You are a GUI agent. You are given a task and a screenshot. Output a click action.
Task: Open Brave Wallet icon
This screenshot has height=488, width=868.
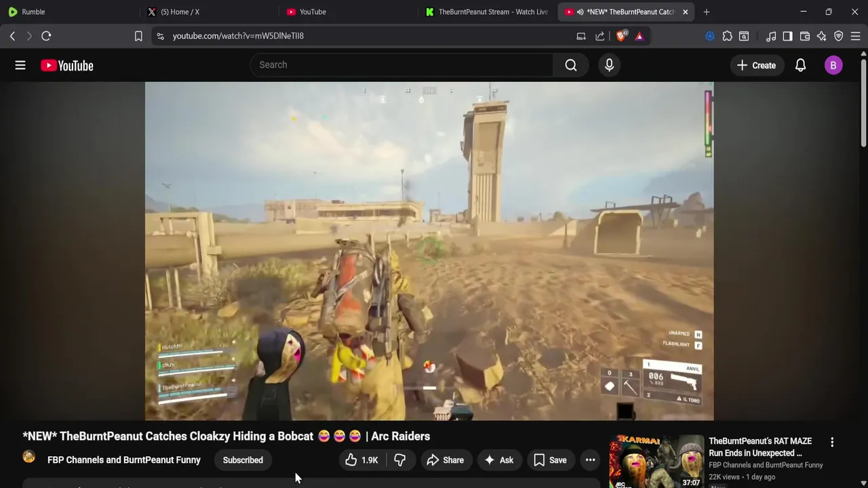805,36
